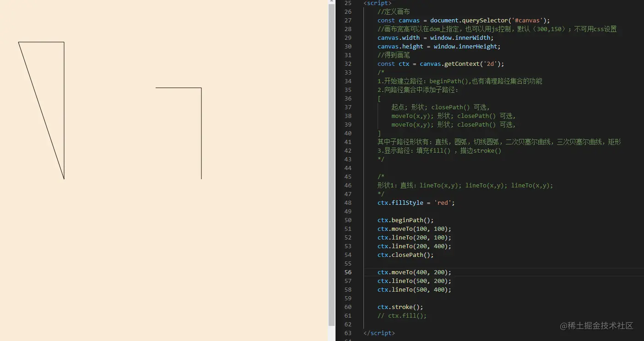Click the line with document.querySelector('#canvas')
Screen dimensions: 644x341
pyautogui.click(x=464, y=21)
